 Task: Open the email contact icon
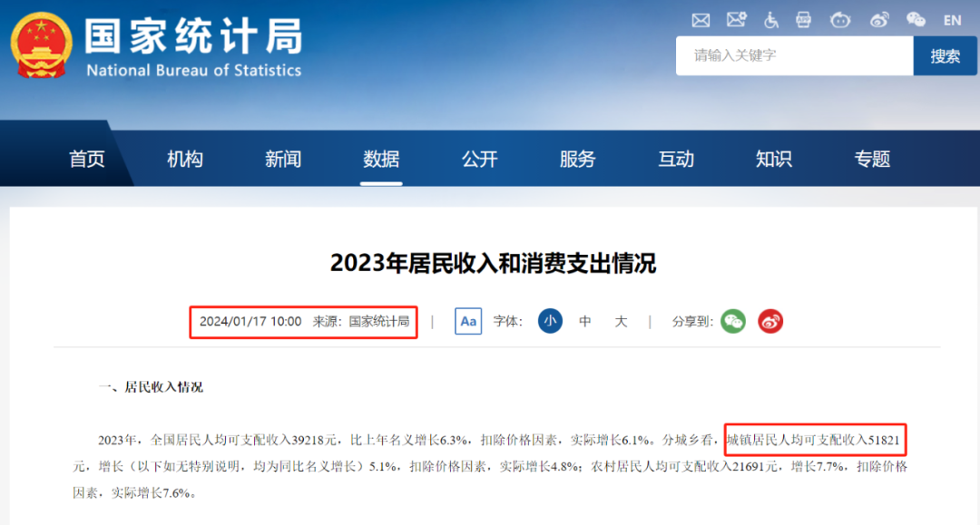tap(700, 20)
